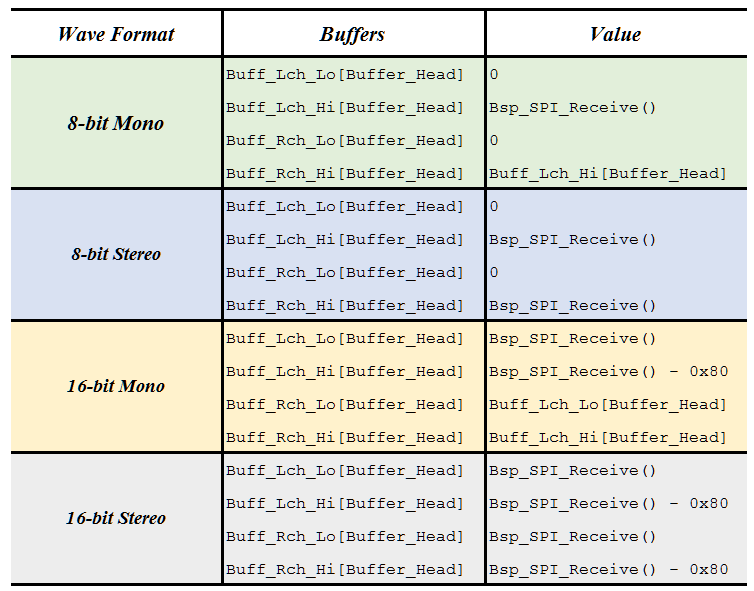Click Buff_Lch_Lo buffer in 8-bit Mono section

(345, 75)
